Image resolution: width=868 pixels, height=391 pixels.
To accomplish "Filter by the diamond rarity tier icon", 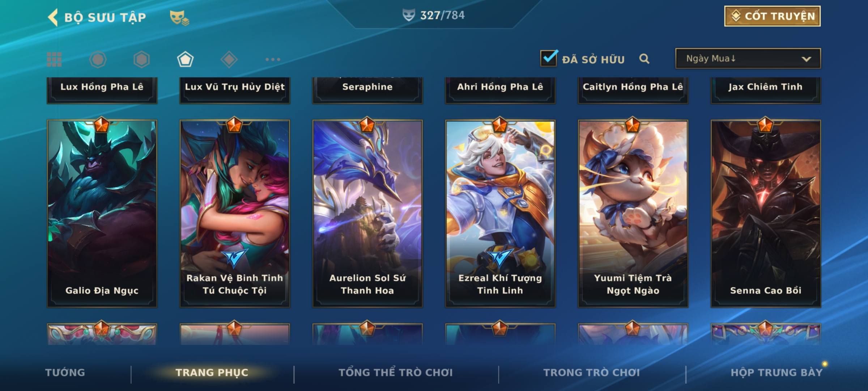I will pos(229,59).
